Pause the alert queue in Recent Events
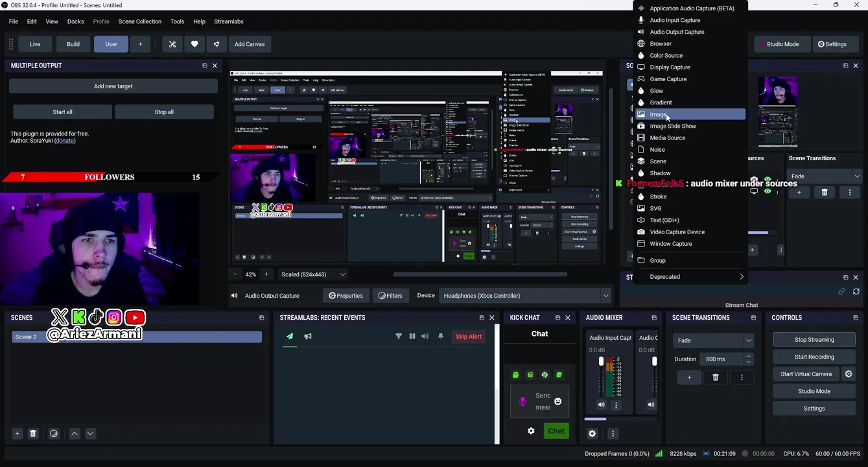Image resolution: width=868 pixels, height=467 pixels. coord(412,336)
